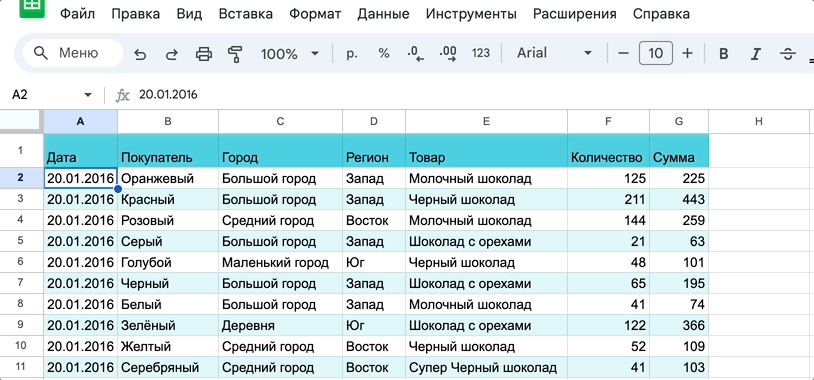Open the Вставка menu
The height and width of the screenshot is (380, 814).
[x=246, y=14]
